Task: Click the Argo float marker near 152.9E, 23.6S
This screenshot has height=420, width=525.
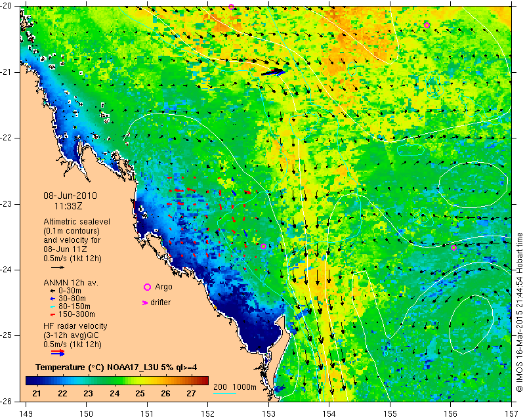Action: click(x=263, y=247)
